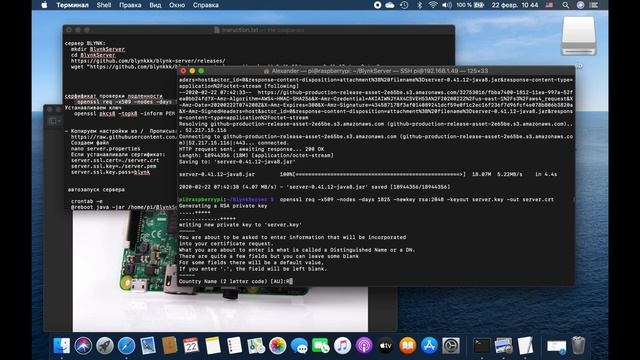Open Contacts book icon in Dock

click(169, 346)
